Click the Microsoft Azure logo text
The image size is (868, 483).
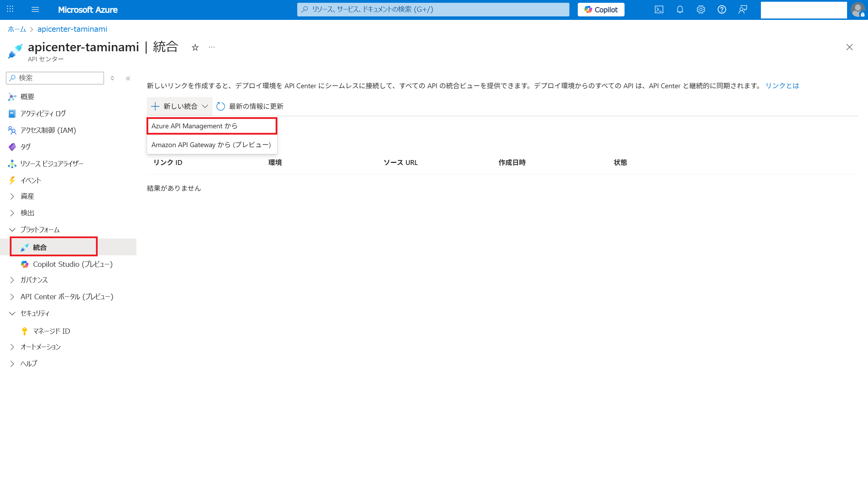pos(88,10)
